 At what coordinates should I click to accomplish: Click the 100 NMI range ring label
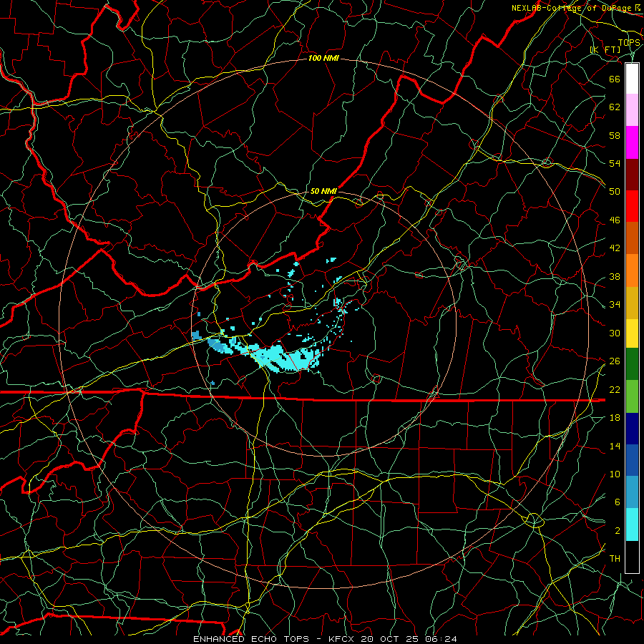(323, 59)
